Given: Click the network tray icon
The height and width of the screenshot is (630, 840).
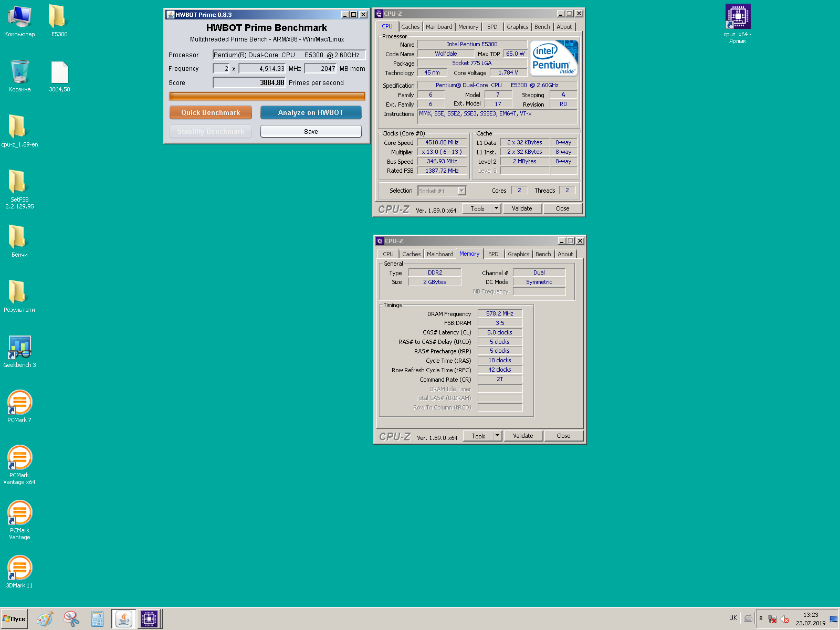Looking at the screenshot, I should tap(772, 619).
